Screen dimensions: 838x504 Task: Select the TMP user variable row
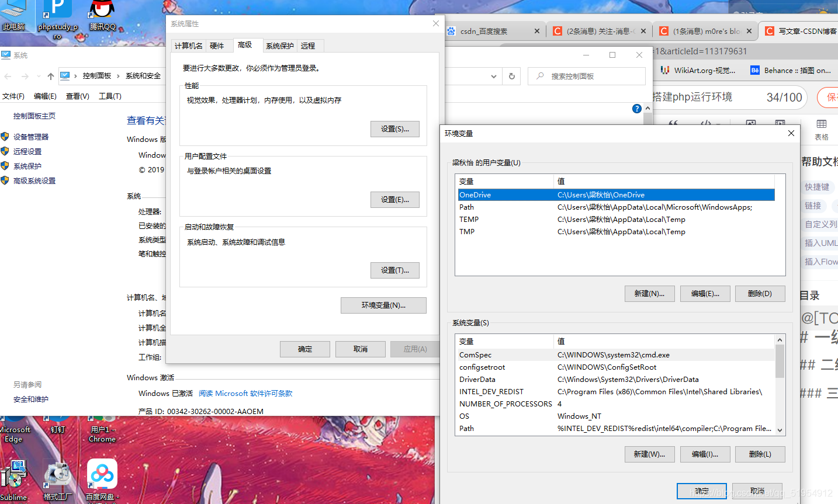617,232
